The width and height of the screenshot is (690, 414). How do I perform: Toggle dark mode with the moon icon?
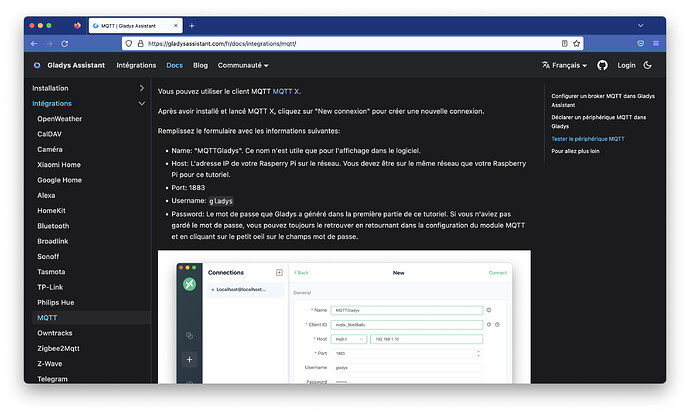pos(648,65)
